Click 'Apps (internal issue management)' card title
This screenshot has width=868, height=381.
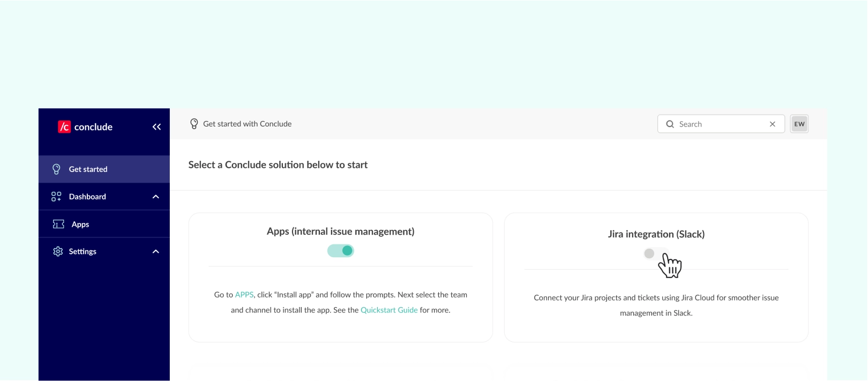pyautogui.click(x=341, y=231)
